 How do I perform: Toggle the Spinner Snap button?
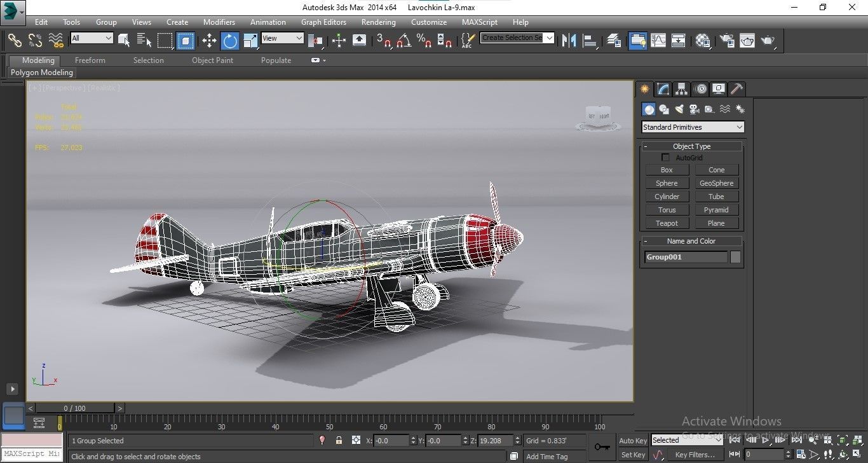445,41
